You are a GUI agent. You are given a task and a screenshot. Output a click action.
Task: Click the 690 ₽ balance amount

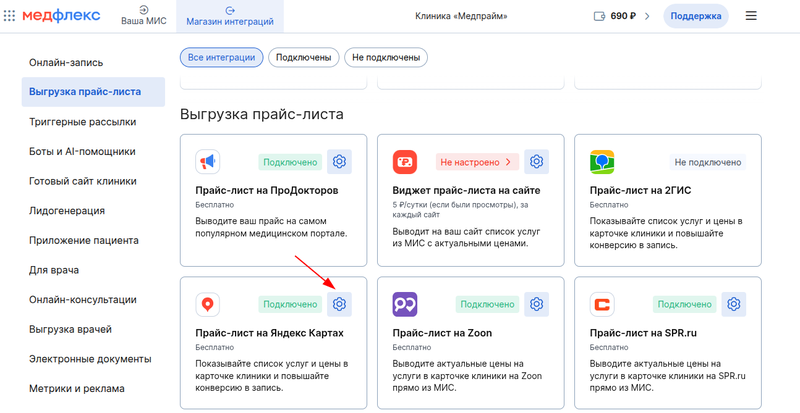click(x=623, y=16)
